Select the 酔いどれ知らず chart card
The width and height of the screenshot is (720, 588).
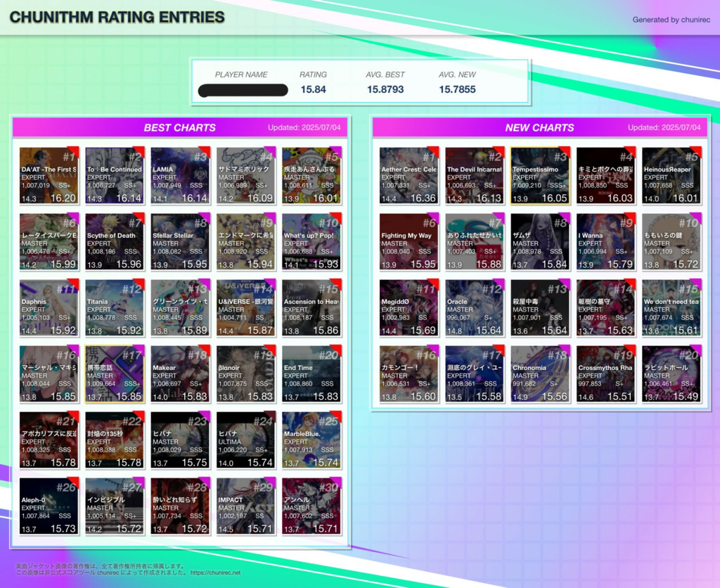pos(181,506)
